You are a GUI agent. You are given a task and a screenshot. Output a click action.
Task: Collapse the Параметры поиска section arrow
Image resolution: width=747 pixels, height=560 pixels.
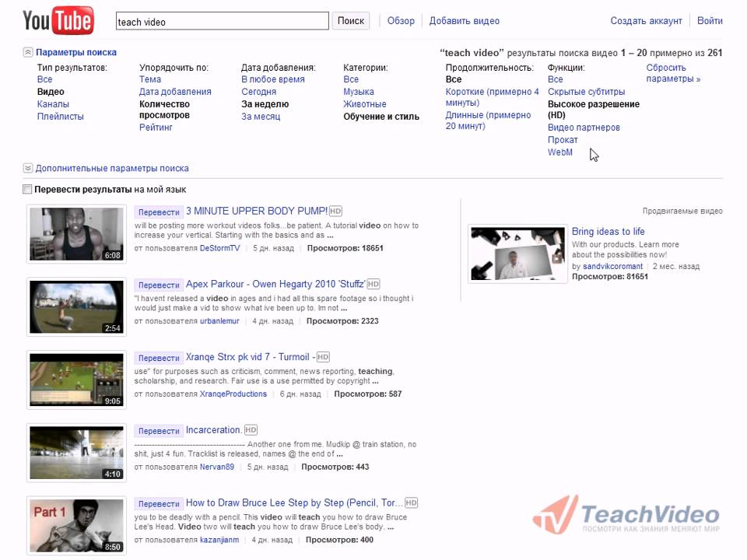(x=28, y=52)
